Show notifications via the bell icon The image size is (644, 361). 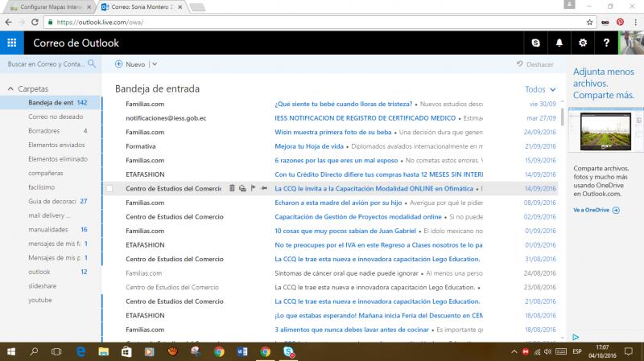(x=559, y=43)
